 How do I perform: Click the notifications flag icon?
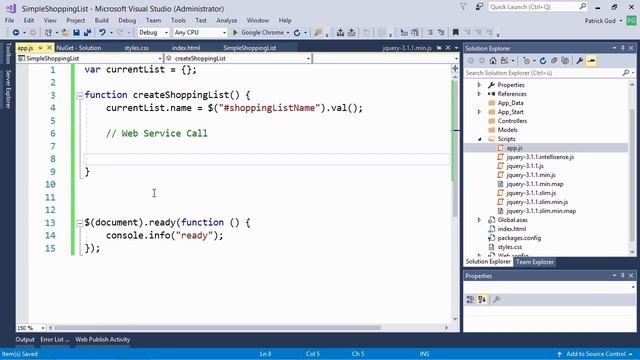tap(463, 7)
